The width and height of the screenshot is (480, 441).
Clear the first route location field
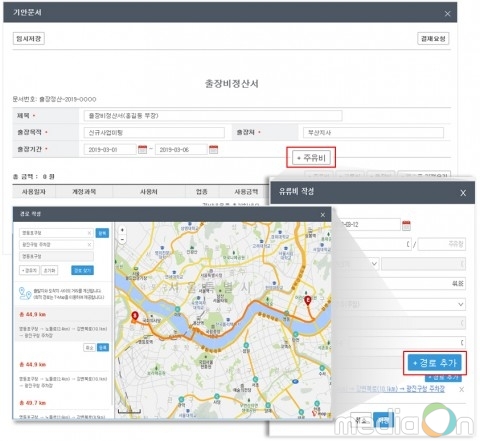click(89, 233)
